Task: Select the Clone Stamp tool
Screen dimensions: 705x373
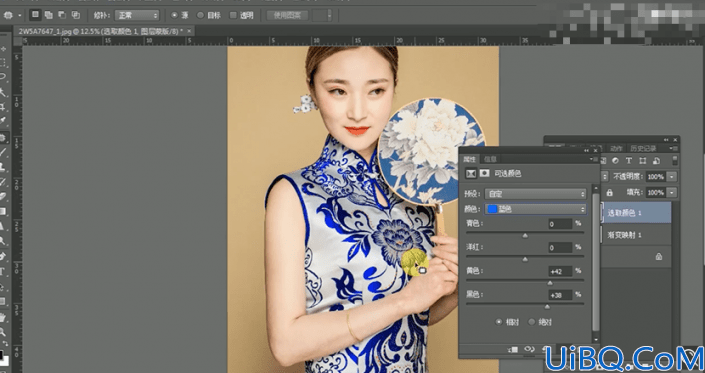Action: (4, 167)
